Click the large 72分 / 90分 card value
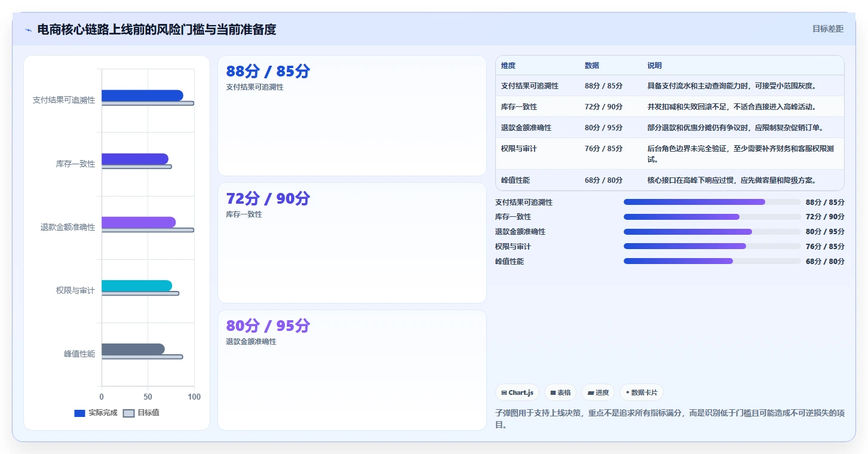The width and height of the screenshot is (868, 454). point(268,198)
